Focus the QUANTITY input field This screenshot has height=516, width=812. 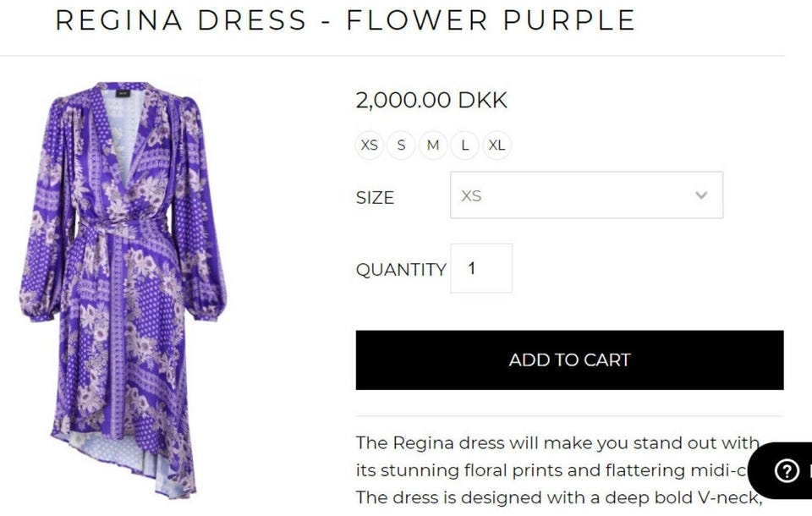[x=480, y=268]
